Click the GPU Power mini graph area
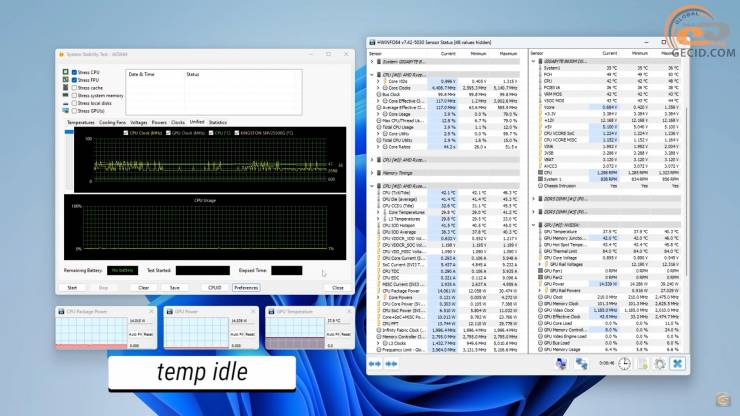This screenshot has height=416, width=740. 196,332
